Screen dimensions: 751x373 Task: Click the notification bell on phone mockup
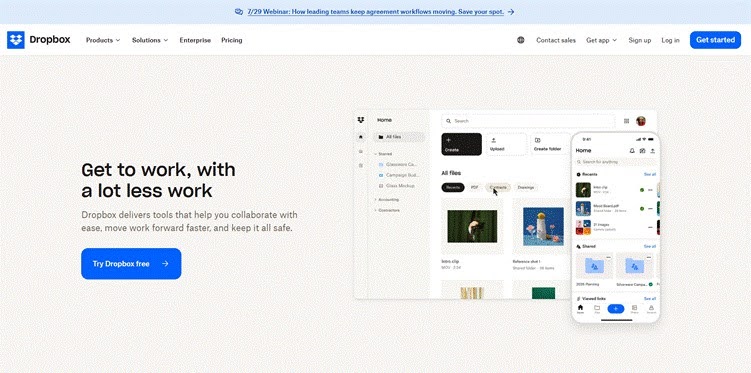632,150
